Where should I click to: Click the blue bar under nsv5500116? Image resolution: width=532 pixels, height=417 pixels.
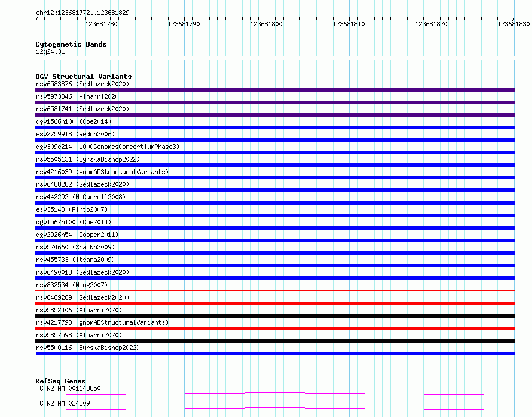(275, 354)
